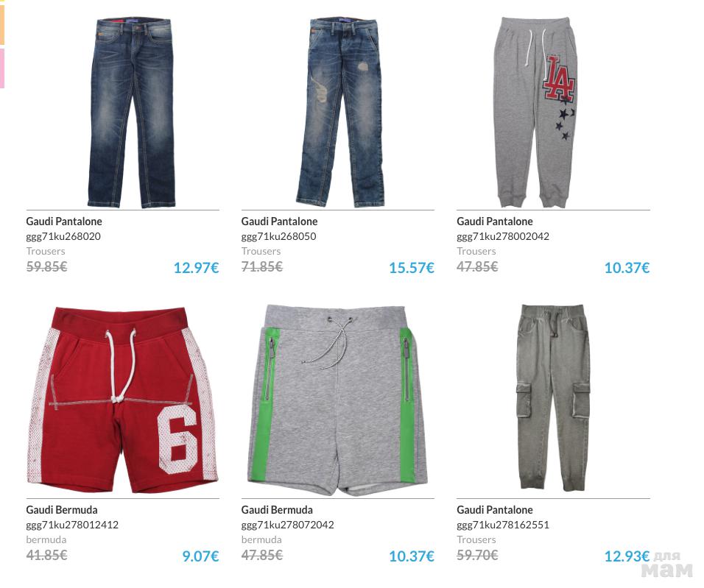Viewport: 704px width, 588px height.
Task: Click the Gaudi Pantalone title above ggg71ku268020
Action: (x=64, y=222)
